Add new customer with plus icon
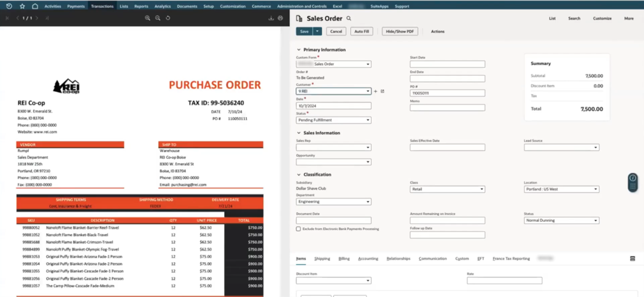 (x=376, y=91)
